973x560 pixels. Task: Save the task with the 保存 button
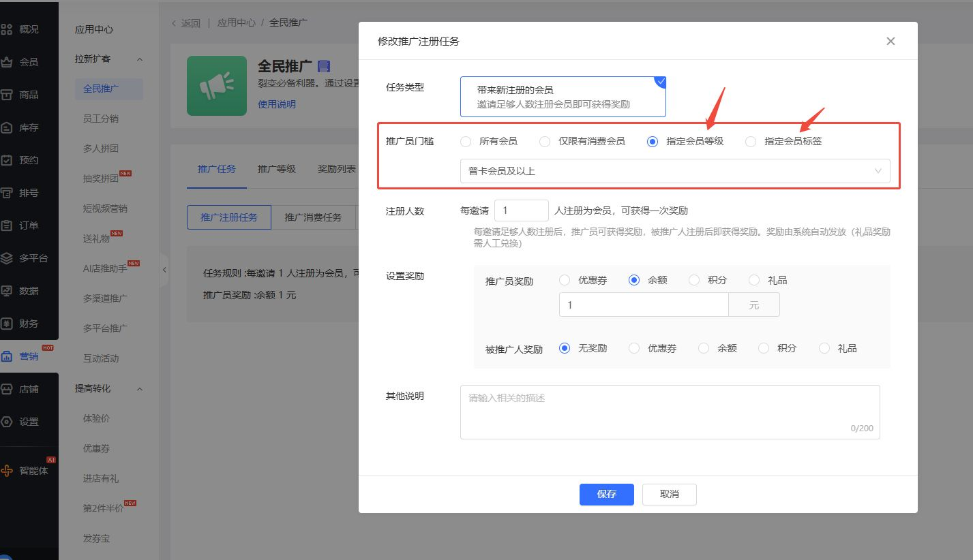click(x=606, y=494)
